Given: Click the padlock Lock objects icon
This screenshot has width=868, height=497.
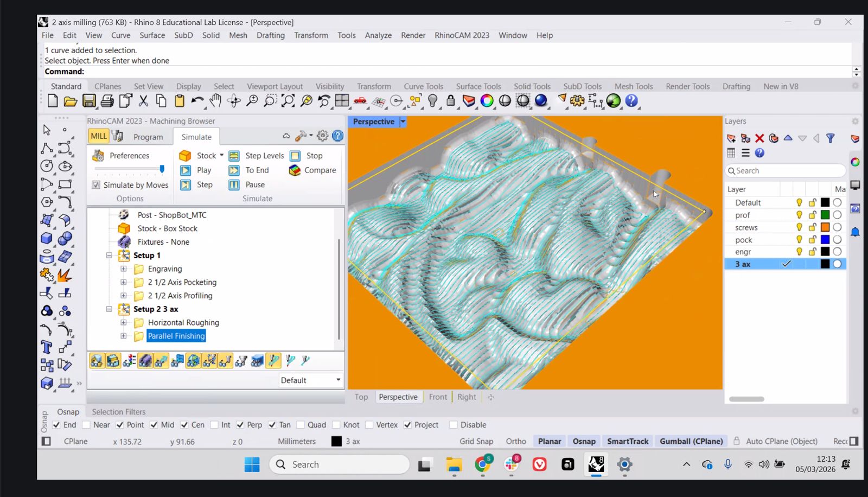Looking at the screenshot, I should (450, 101).
